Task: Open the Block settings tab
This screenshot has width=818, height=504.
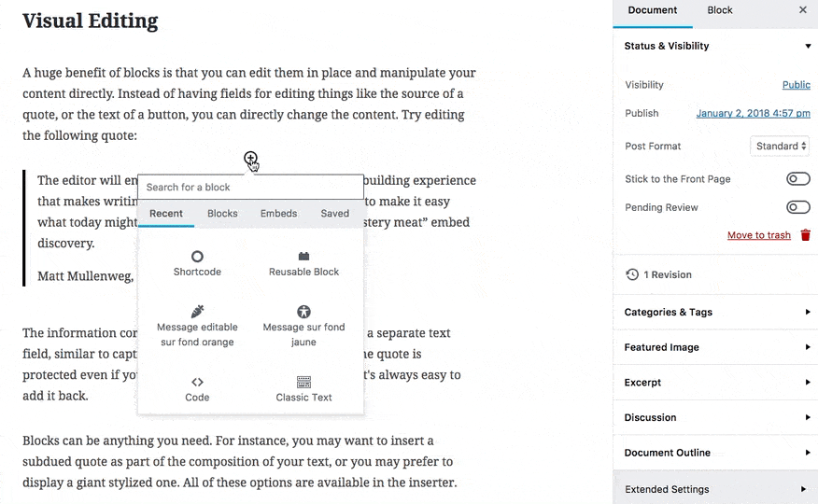Action: tap(720, 10)
